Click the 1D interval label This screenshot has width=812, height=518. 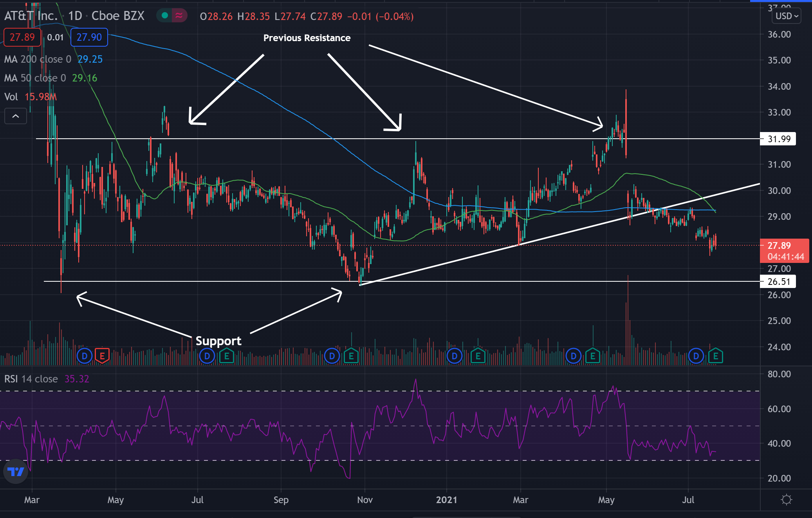pos(75,16)
